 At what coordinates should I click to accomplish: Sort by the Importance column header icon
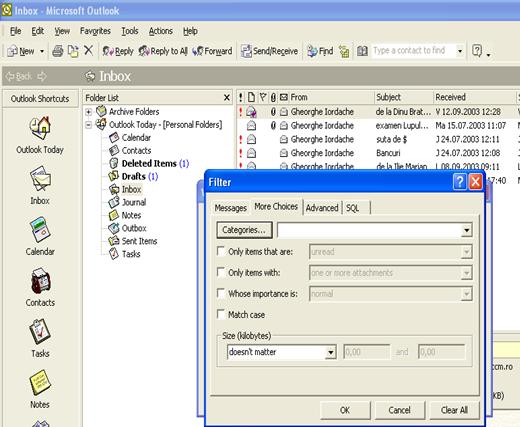tap(241, 97)
